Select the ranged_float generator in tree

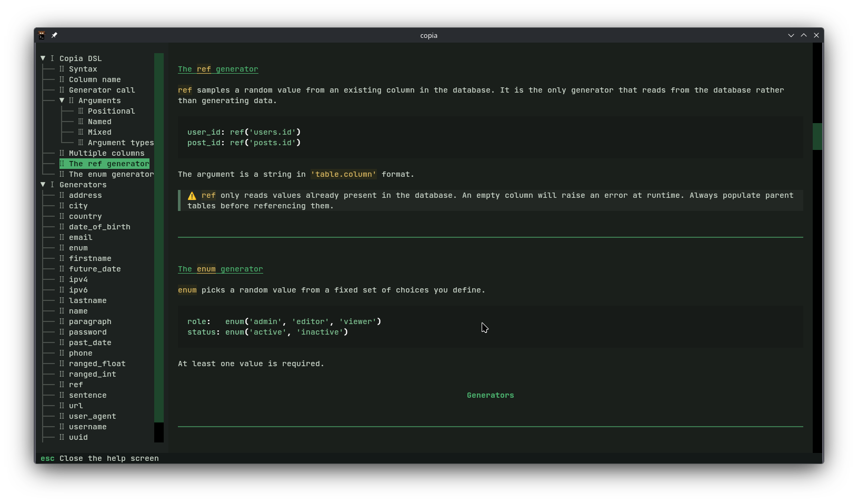[x=97, y=364]
